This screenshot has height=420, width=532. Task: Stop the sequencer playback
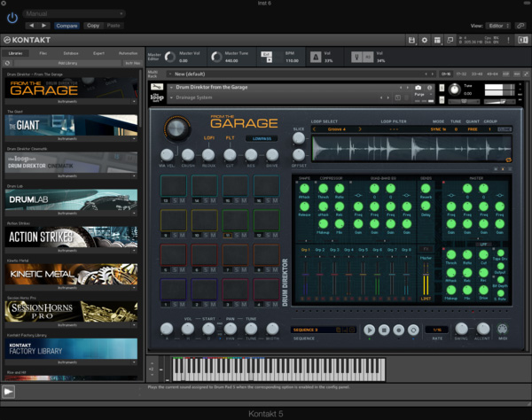pos(384,330)
